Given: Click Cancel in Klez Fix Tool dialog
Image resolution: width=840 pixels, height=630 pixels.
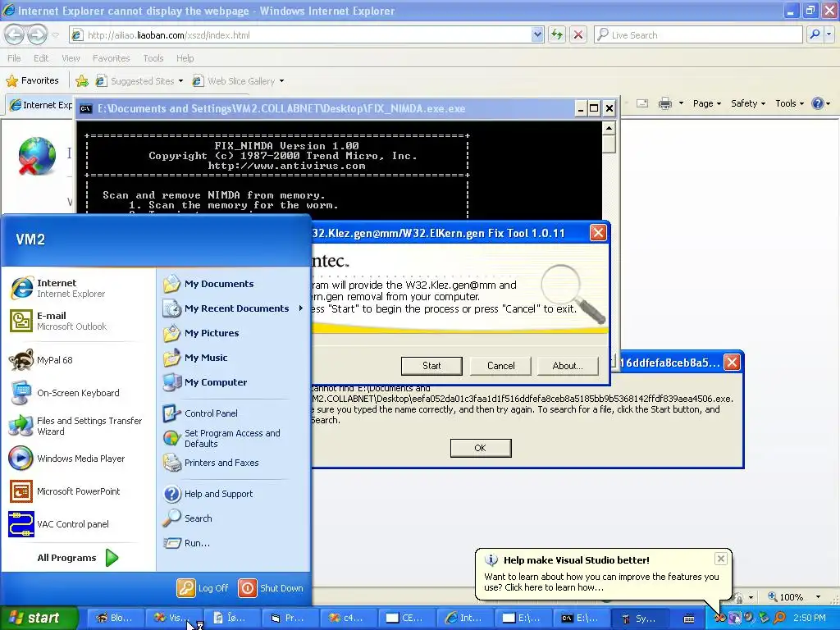Looking at the screenshot, I should (x=500, y=366).
